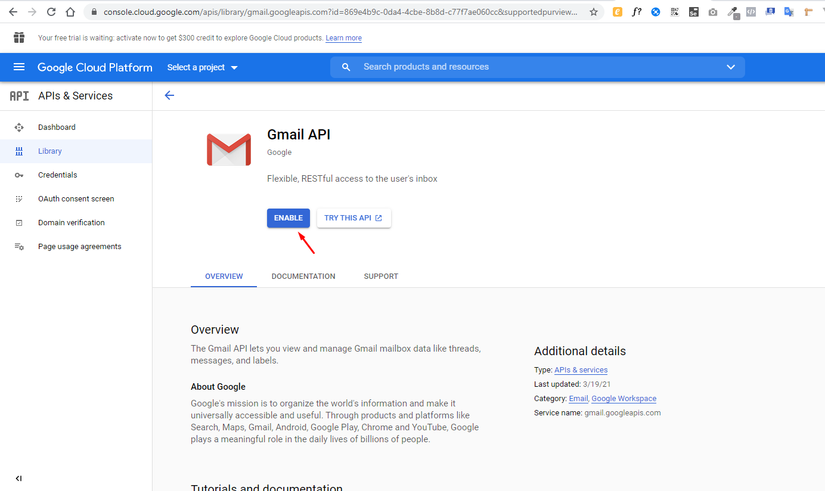The width and height of the screenshot is (825, 491).
Task: Open the Email category link
Action: (x=578, y=398)
